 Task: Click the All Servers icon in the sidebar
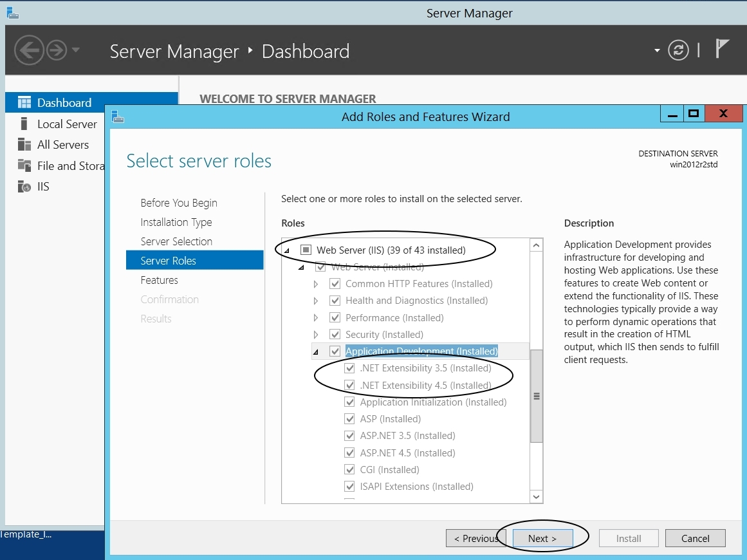(x=24, y=144)
